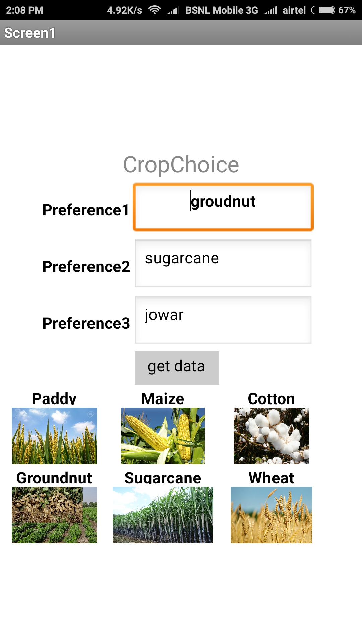Select the Sugarcane field picture
The image size is (362, 644).
pos(163,515)
